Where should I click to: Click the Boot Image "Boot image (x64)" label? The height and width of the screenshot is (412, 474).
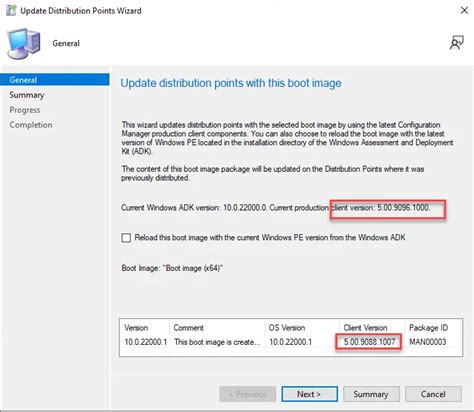tap(172, 268)
